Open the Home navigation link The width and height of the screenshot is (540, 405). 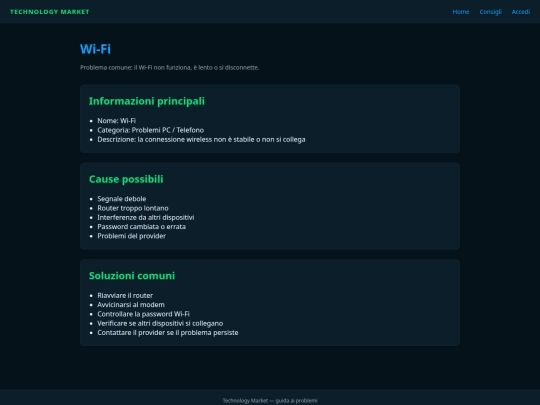coord(460,12)
